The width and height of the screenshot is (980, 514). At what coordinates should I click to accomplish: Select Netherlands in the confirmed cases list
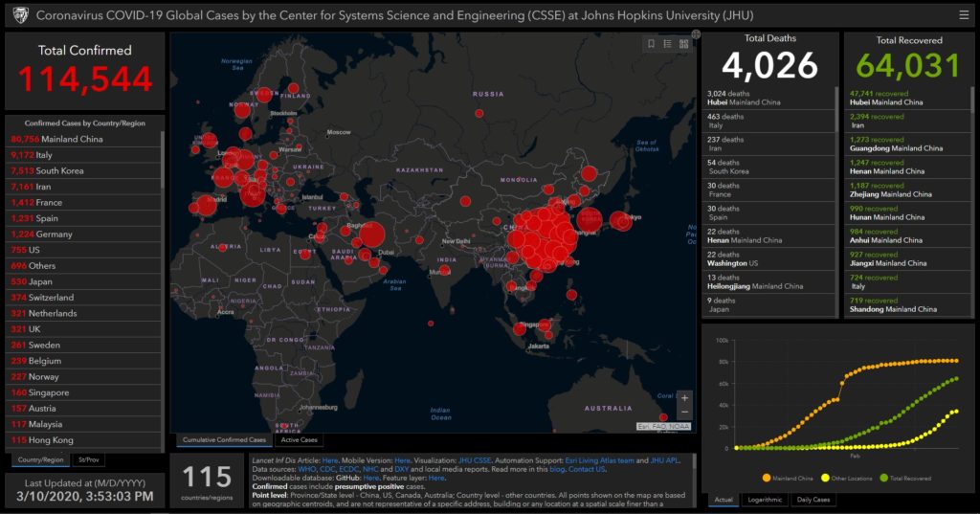tap(84, 313)
